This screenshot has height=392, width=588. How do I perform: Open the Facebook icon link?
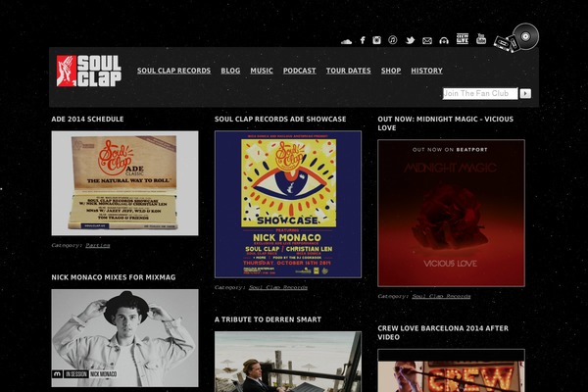pyautogui.click(x=363, y=40)
